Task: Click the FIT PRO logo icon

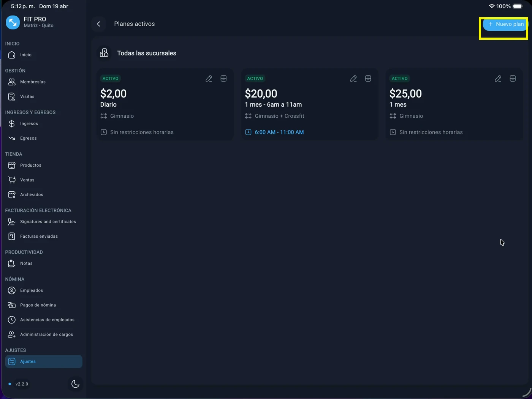Action: tap(13, 22)
